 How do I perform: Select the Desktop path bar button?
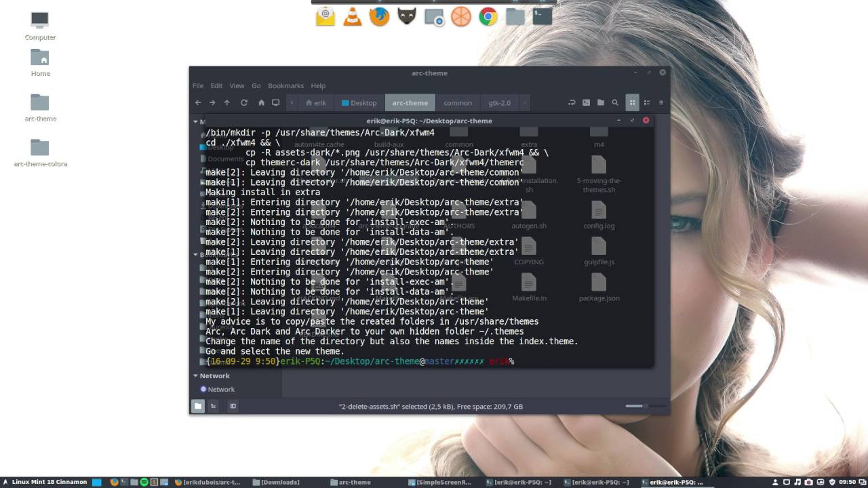(x=359, y=103)
